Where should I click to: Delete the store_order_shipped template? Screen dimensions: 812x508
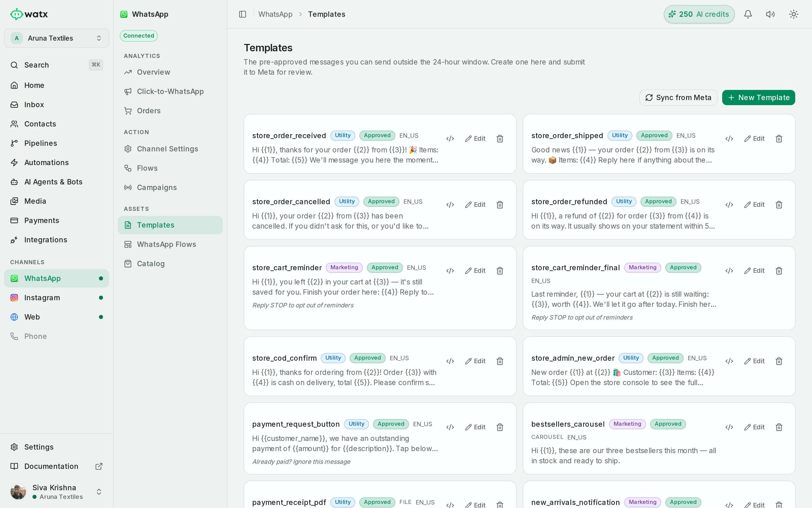[779, 138]
